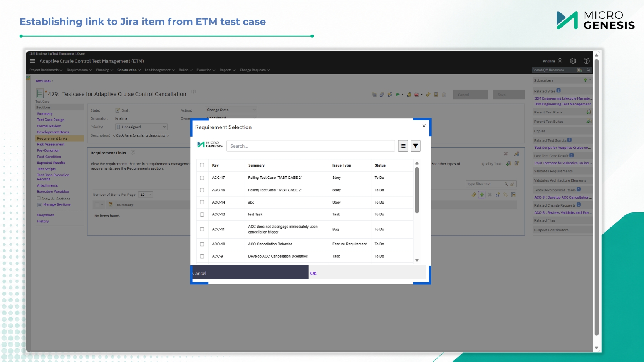
Task: Open the Krishna user profile icon
Action: (560, 61)
